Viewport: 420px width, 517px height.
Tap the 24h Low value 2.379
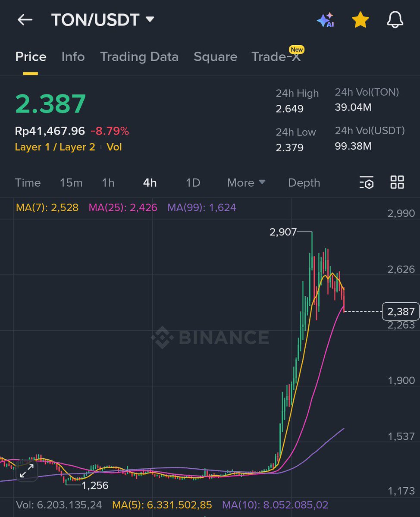tap(289, 147)
